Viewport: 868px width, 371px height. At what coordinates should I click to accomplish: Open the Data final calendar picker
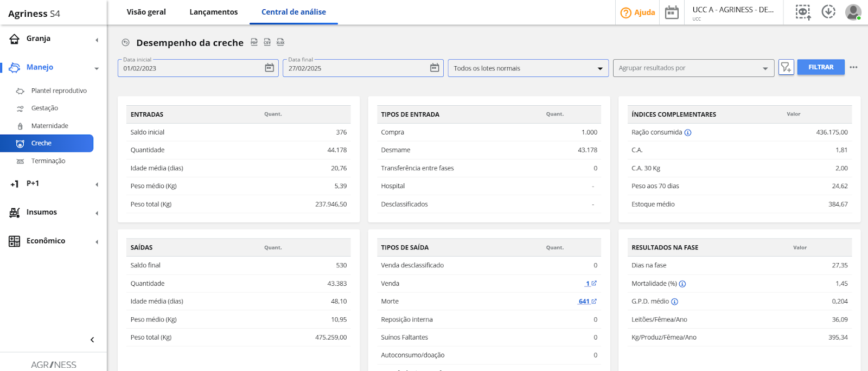click(x=435, y=68)
